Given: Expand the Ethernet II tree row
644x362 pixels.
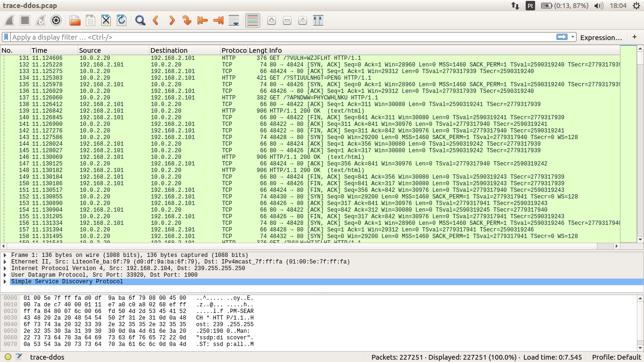Looking at the screenshot, I should [6, 262].
